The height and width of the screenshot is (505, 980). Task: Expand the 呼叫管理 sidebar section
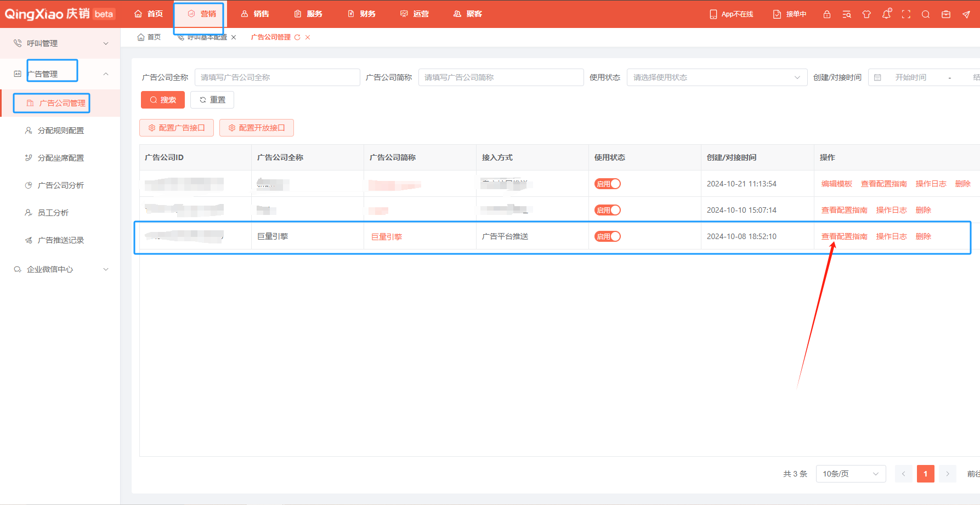[x=60, y=43]
